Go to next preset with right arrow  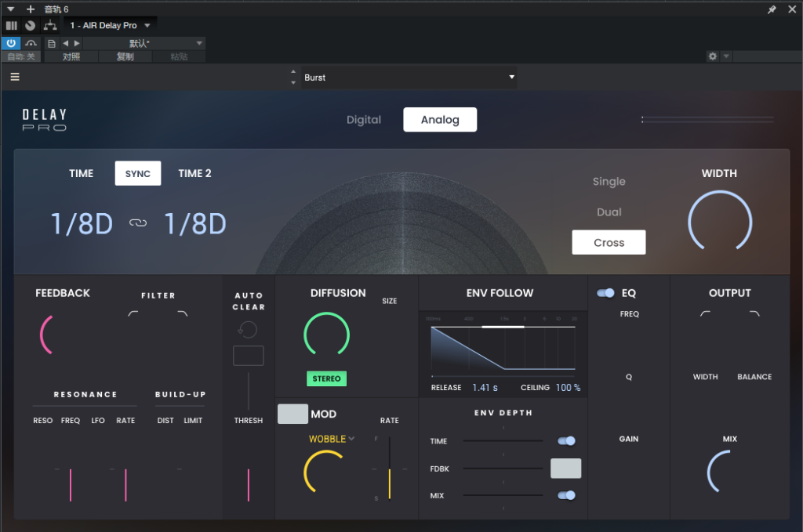click(x=77, y=43)
